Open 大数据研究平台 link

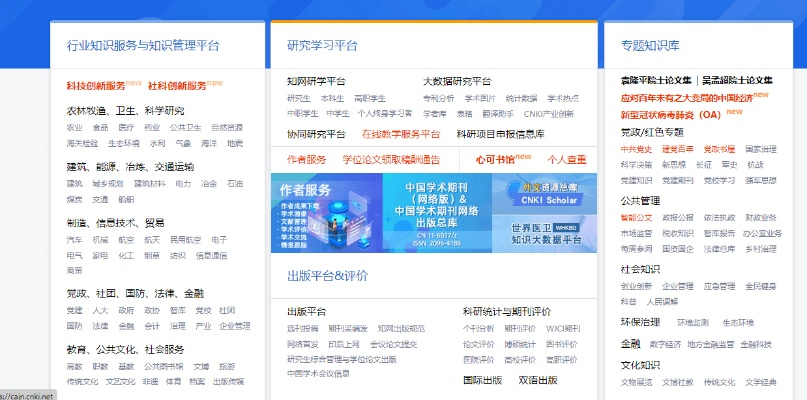click(457, 81)
